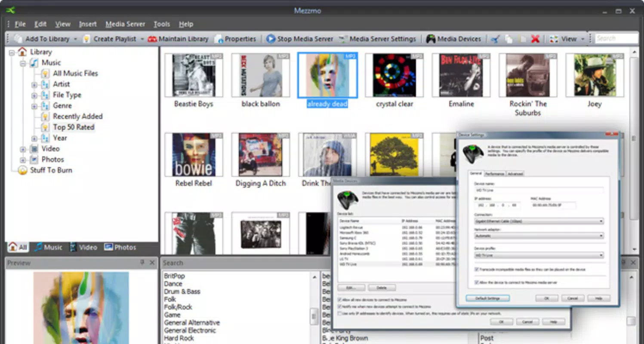644x344 pixels.
Task: Expand the Video tree node
Action: (23, 149)
